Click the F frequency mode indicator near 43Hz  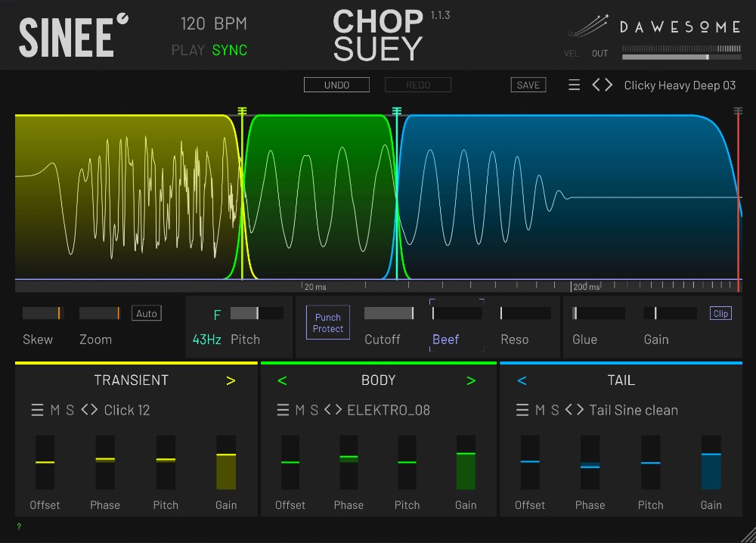[x=217, y=315]
